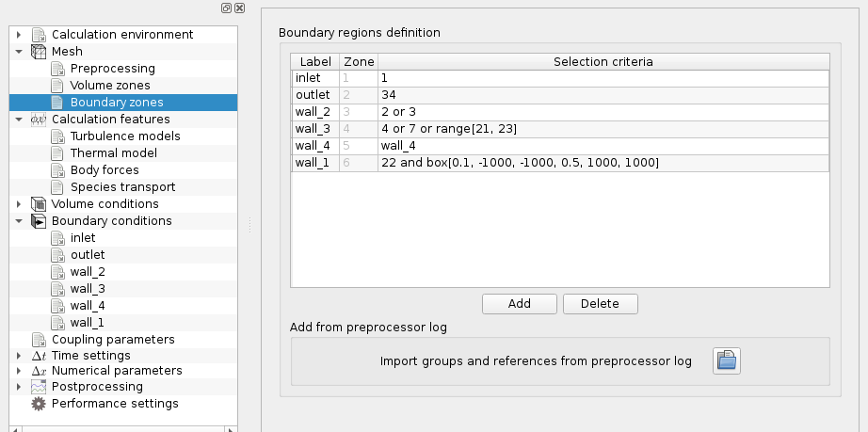
Task: Click the Performance settings gear icon
Action: [39, 404]
